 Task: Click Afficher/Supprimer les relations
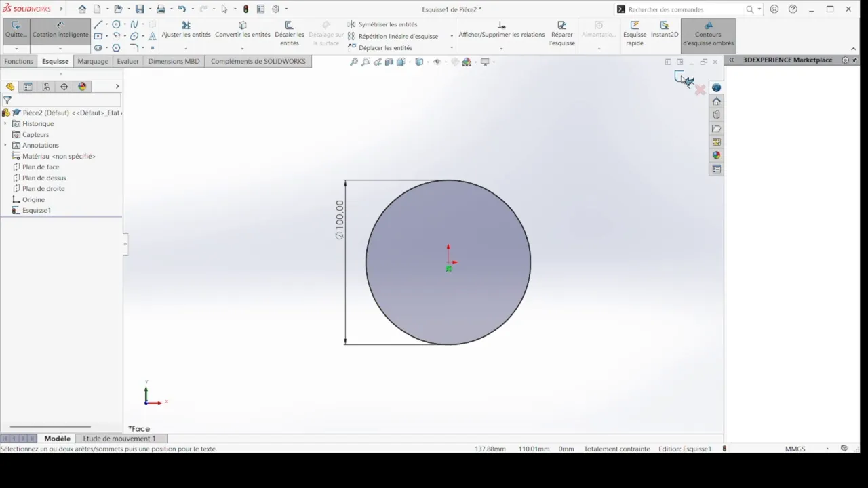pos(501,30)
